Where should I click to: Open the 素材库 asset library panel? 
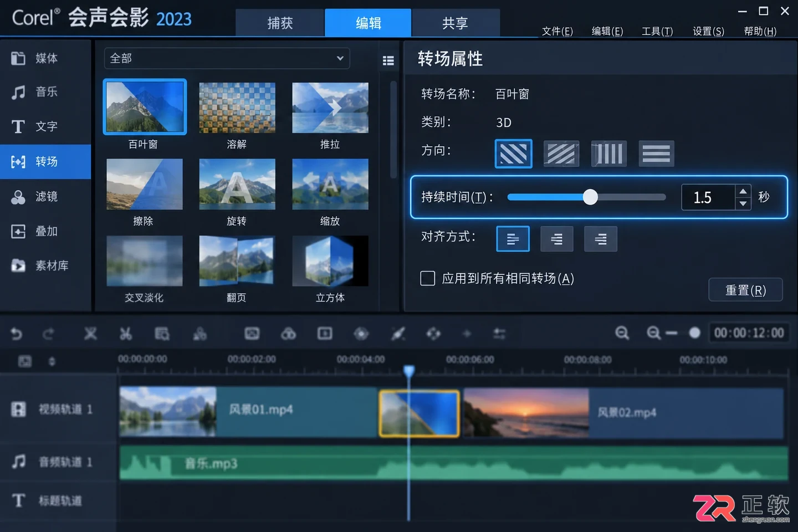tap(45, 265)
